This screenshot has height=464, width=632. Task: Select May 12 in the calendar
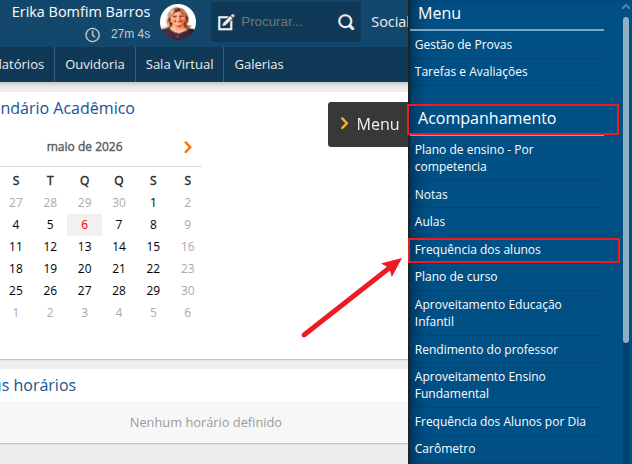(50, 247)
